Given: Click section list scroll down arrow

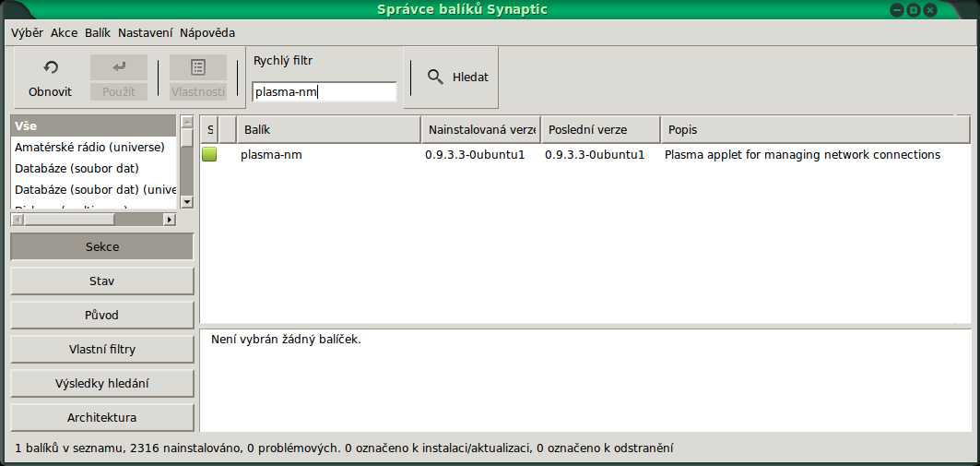Looking at the screenshot, I should 187,202.
